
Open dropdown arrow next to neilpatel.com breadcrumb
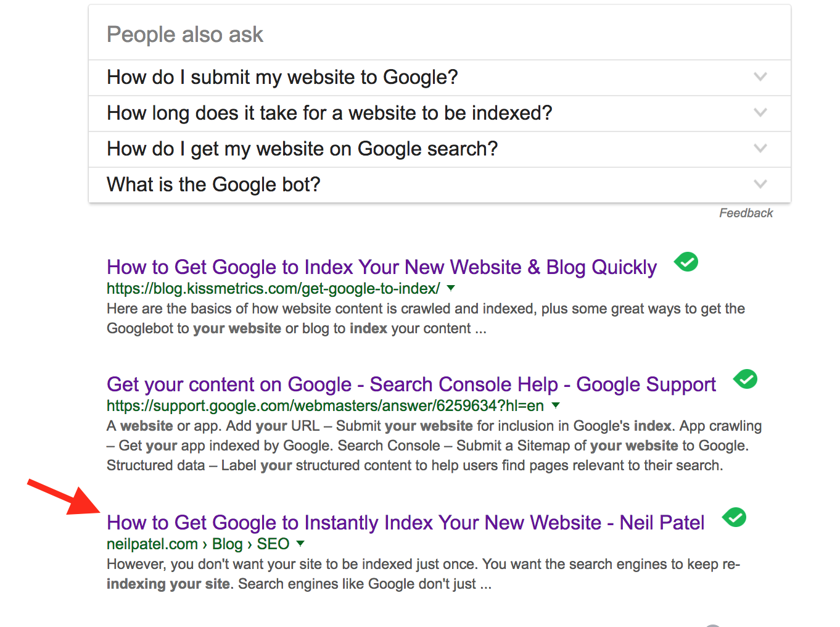(x=300, y=544)
